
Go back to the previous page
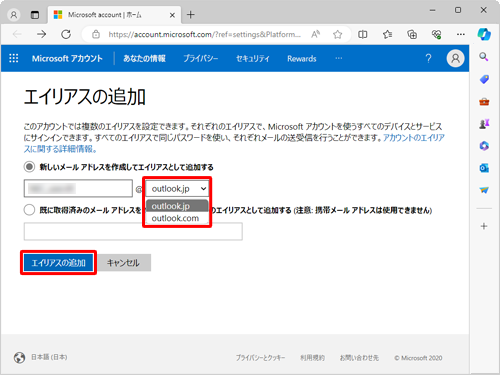point(17,34)
